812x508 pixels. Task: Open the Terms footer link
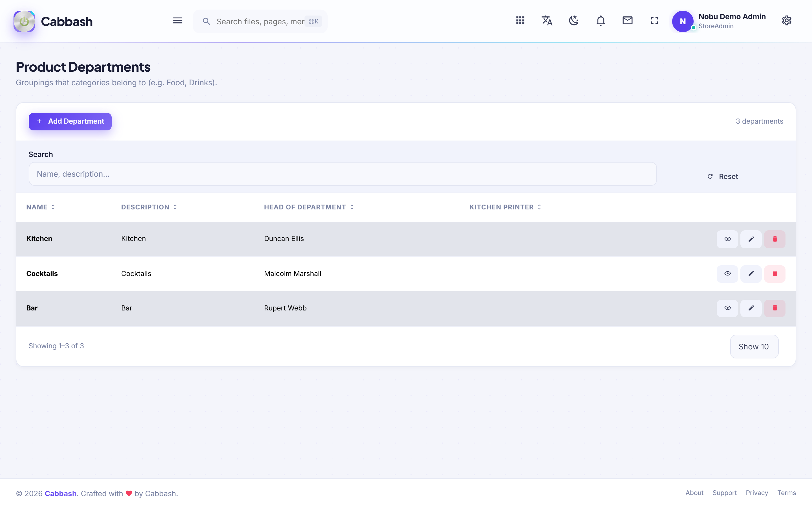point(787,492)
